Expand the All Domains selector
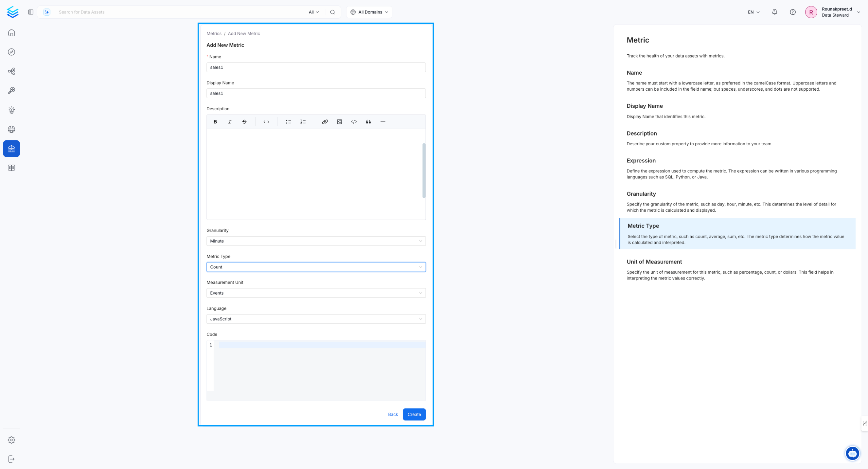 click(x=369, y=12)
